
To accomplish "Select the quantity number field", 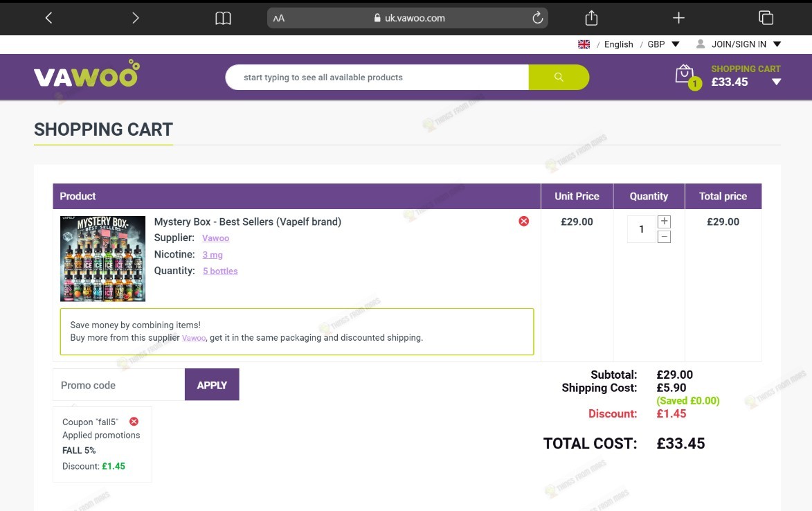I will click(x=642, y=229).
